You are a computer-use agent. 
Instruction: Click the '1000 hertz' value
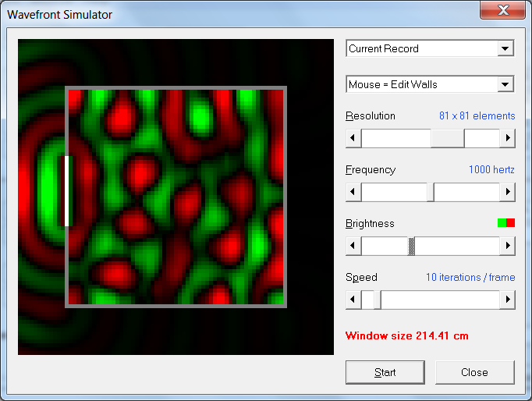pos(491,169)
